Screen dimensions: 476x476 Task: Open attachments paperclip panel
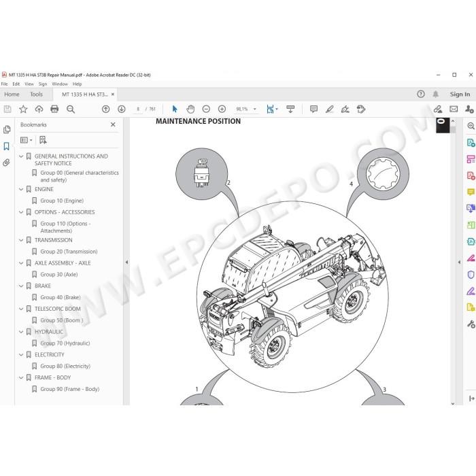(x=6, y=163)
